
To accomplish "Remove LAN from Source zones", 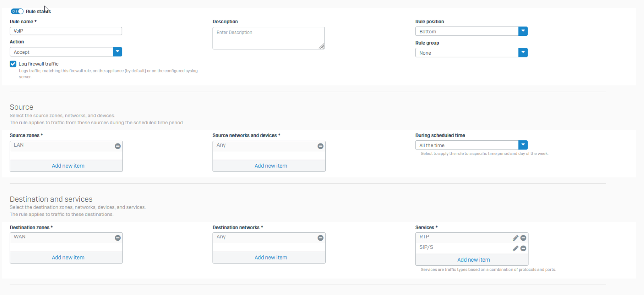I will coord(118,146).
